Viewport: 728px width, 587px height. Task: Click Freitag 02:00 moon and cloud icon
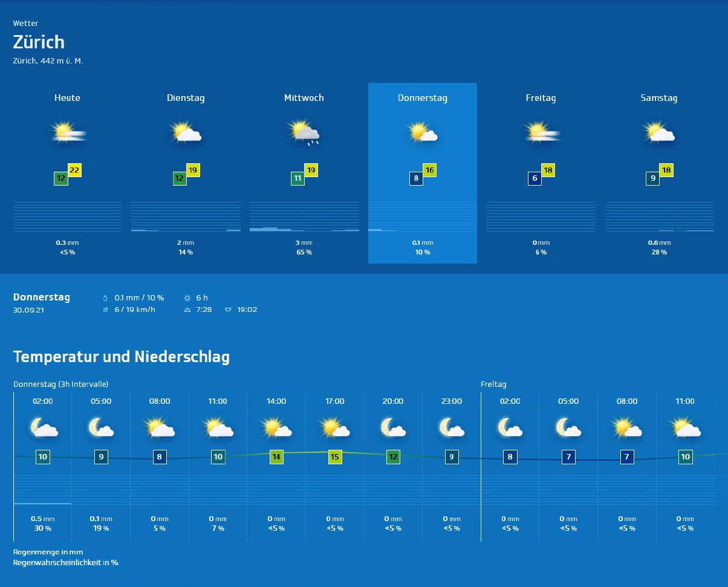pos(510,427)
